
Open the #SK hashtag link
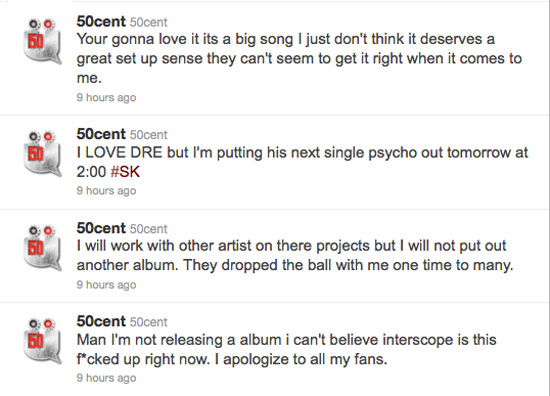pos(125,172)
